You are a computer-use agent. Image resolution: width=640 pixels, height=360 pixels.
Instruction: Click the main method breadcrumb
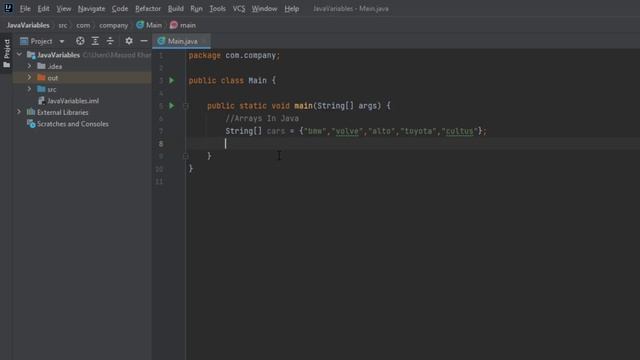(x=183, y=25)
